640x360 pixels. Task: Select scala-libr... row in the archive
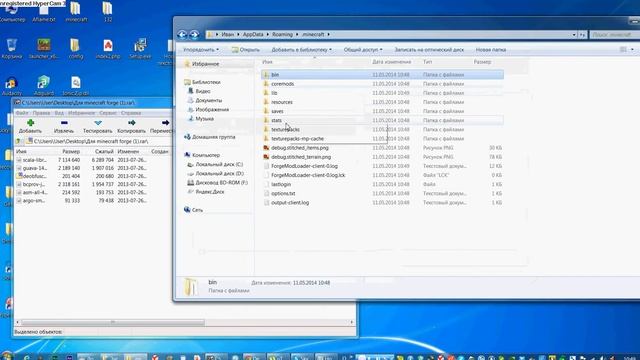(82, 160)
